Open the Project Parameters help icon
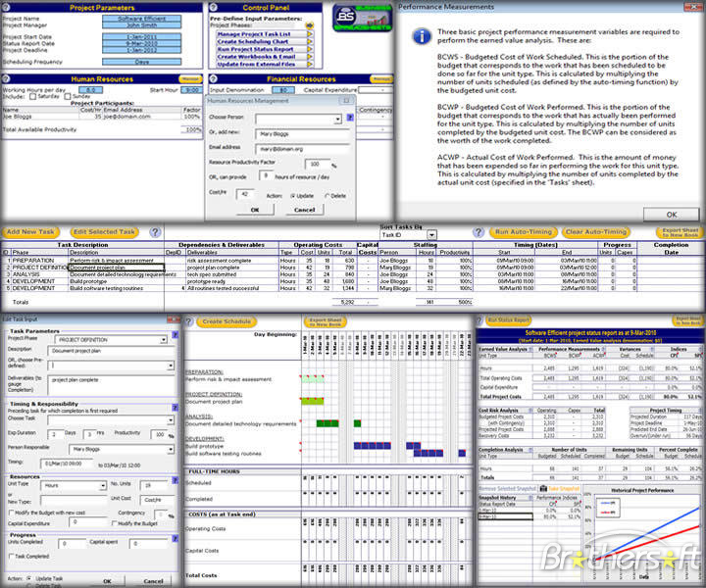Screen dimensions: 706x588 tap(6, 7)
